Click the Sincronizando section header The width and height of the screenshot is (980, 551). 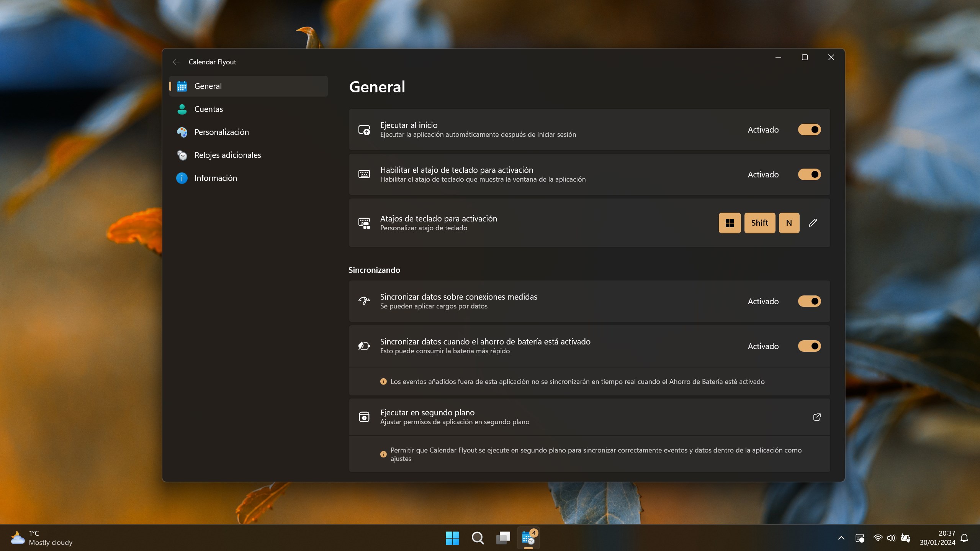374,270
